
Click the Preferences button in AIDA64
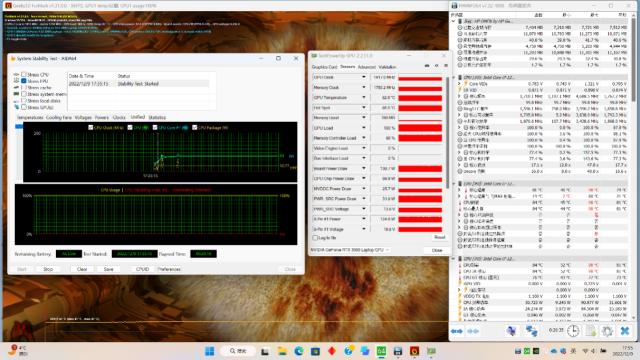click(x=169, y=269)
